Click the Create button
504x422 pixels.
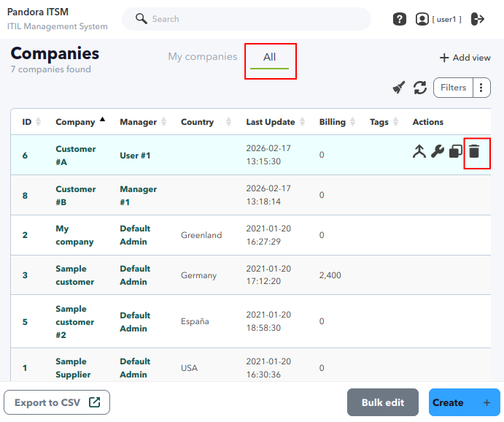point(465,402)
